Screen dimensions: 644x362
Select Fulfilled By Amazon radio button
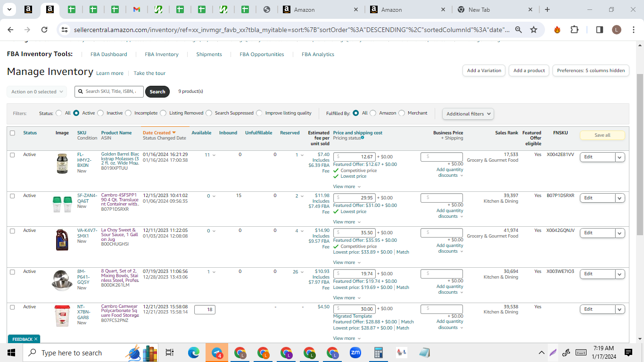click(373, 113)
